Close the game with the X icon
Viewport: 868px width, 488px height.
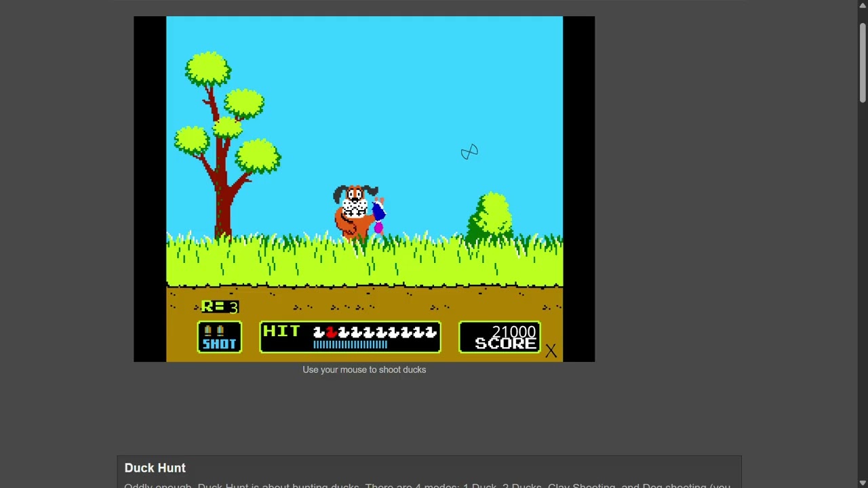551,350
